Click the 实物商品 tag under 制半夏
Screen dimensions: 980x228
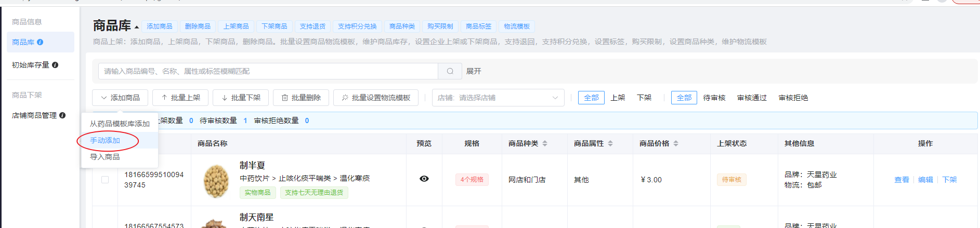[x=257, y=193]
